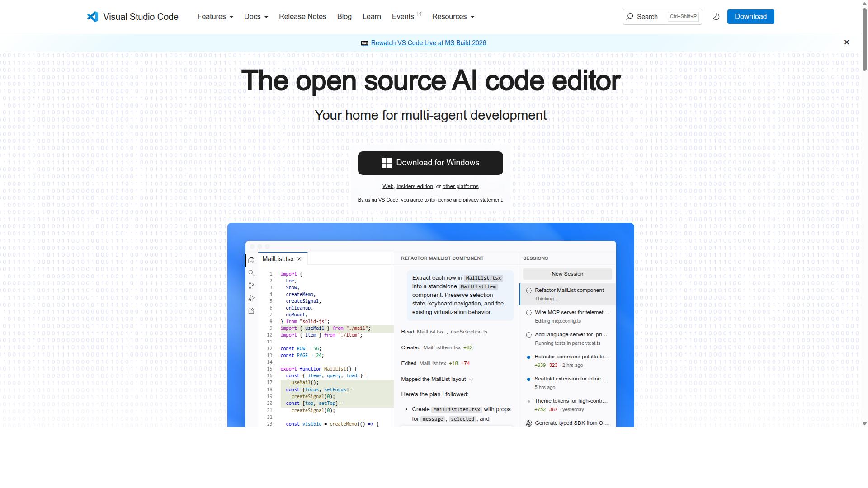
Task: Select the Wire MCP server for telemet… session
Action: 568,316
